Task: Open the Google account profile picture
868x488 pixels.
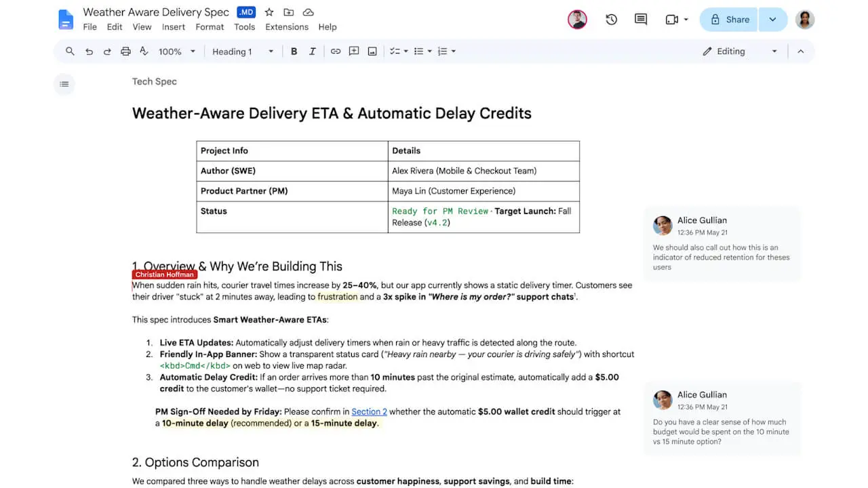Action: pos(805,20)
